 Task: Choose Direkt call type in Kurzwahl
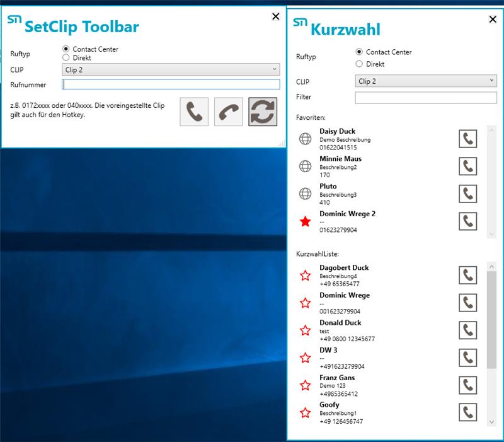click(359, 64)
